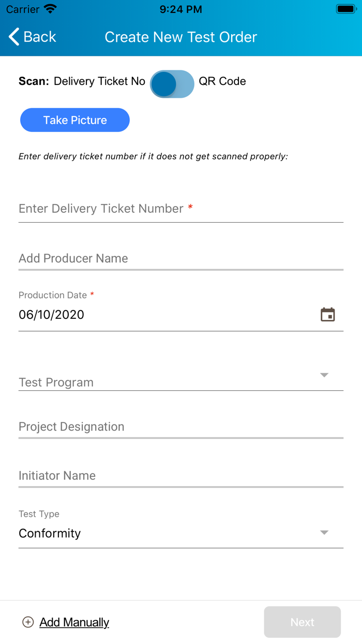Screen dimensions: 362x644
Task: Select the QR Code scan option
Action: (222, 81)
